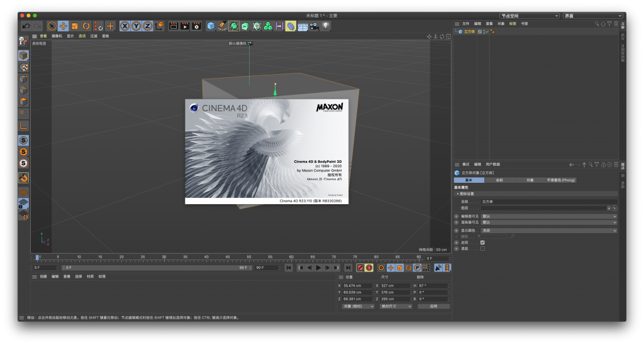Viewport: 644px width, 345px height.
Task: Open the MoGraph Cloner icon
Action: (x=268, y=26)
